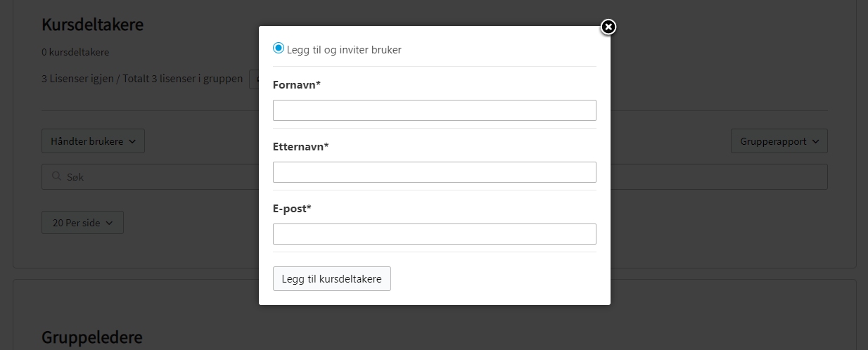Click the Søk search text field
Viewport: 868px width, 350px height.
tap(155, 177)
